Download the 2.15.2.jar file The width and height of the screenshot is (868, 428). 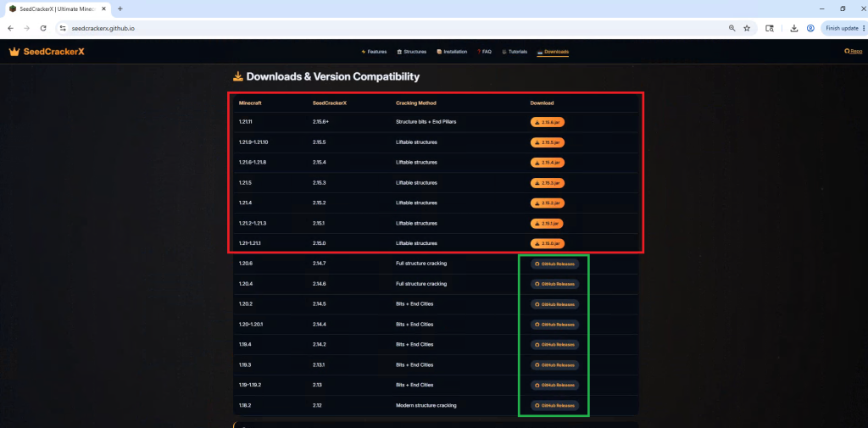pyautogui.click(x=548, y=203)
